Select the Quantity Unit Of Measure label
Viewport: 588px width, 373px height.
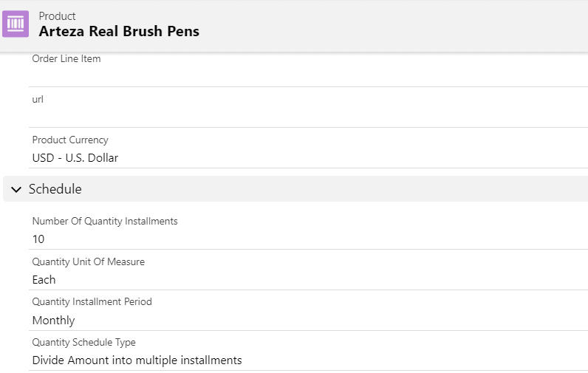point(89,261)
